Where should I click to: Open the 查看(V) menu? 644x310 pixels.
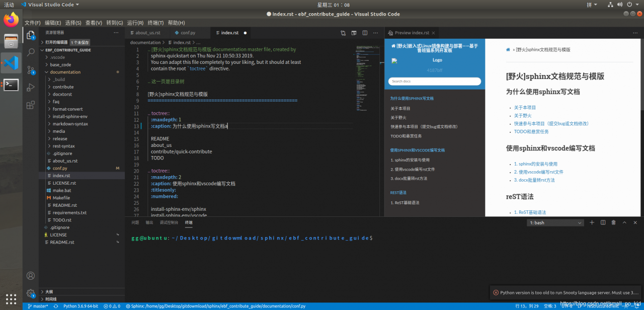pos(94,23)
